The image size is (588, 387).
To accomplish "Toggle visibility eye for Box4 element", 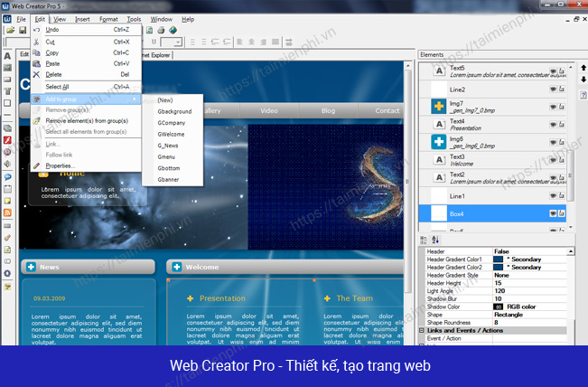I will 553,213.
